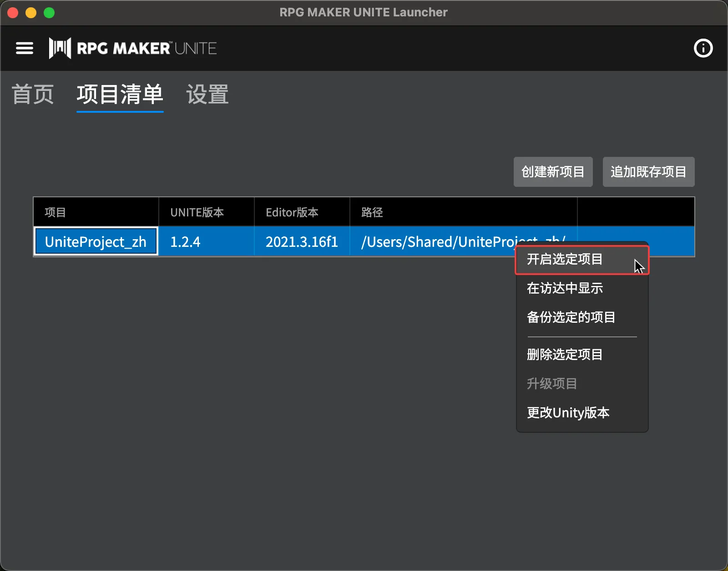Maximize the window with green button
This screenshot has height=571, width=728.
tap(49, 13)
